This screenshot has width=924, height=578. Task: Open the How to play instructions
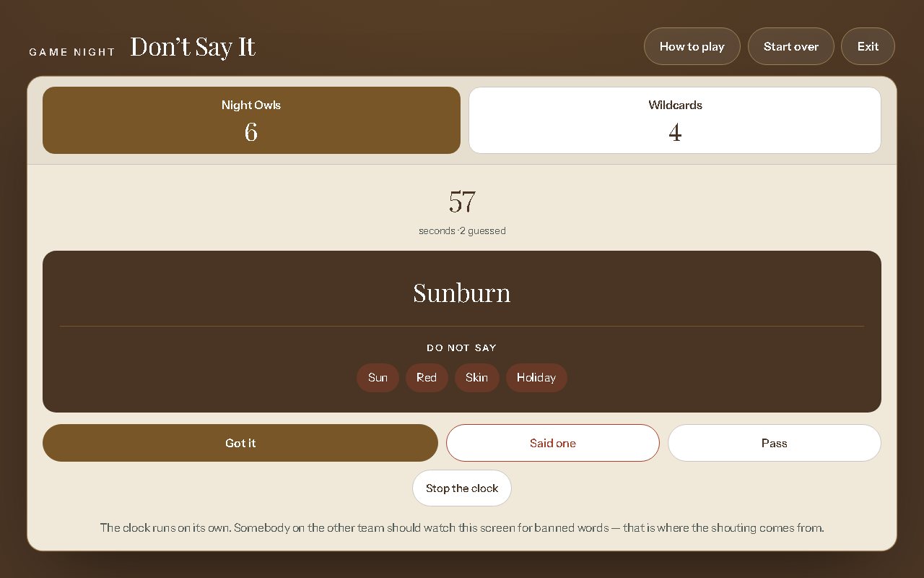tap(692, 46)
